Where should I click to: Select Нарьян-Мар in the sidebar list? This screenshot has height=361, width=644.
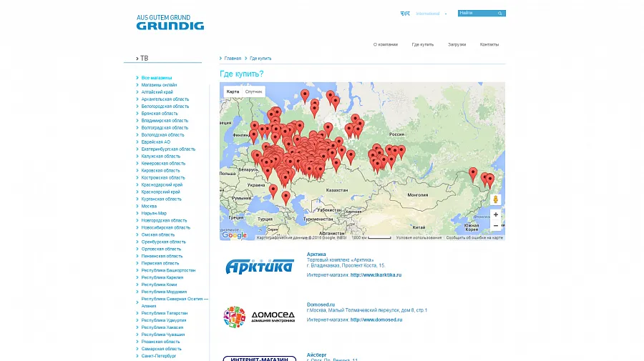tap(154, 213)
